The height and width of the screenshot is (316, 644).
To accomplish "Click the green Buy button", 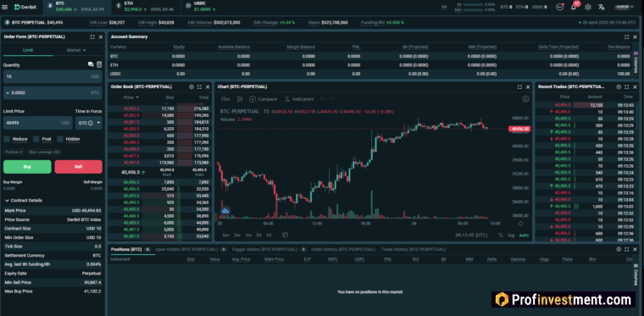I will (x=27, y=167).
